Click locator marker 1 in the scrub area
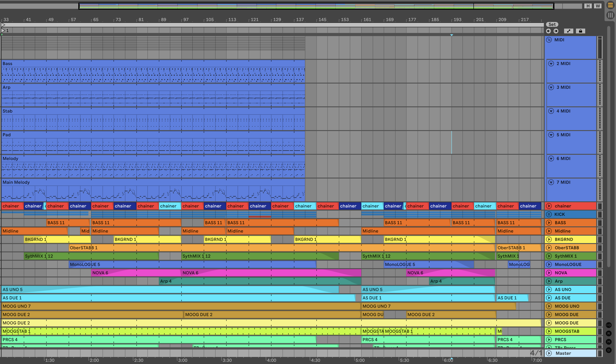Screen dimensions: 616x364 [5, 30]
